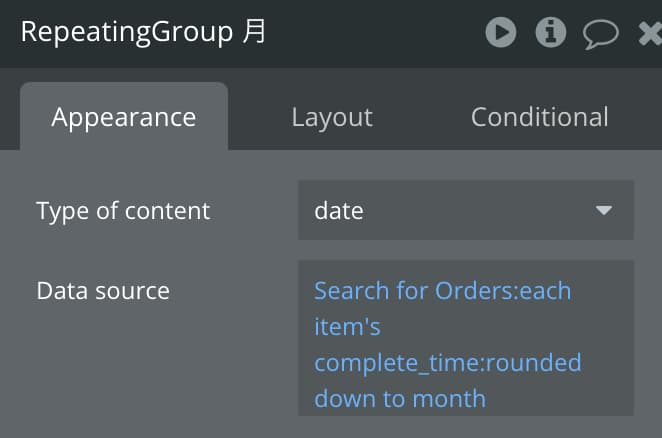Open the comments speech bubble icon

coord(600,34)
